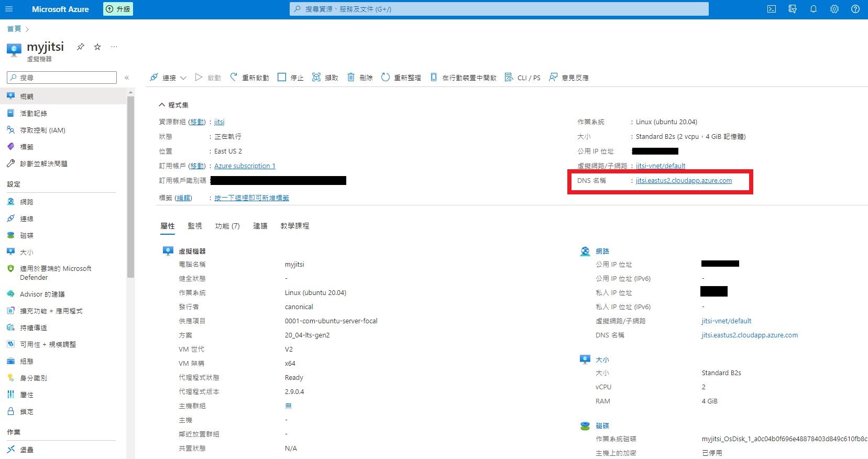
Task: Collapse the left menu with the double chevron
Action: point(127,78)
